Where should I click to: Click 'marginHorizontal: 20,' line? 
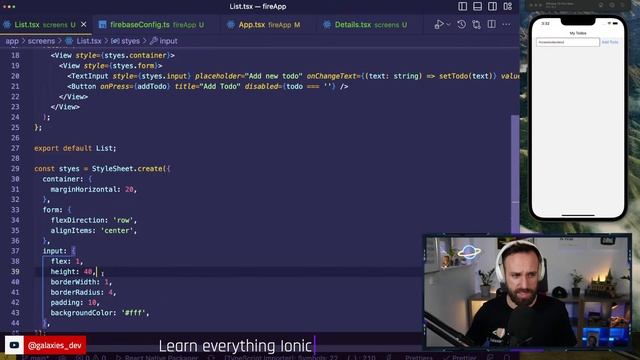point(94,189)
